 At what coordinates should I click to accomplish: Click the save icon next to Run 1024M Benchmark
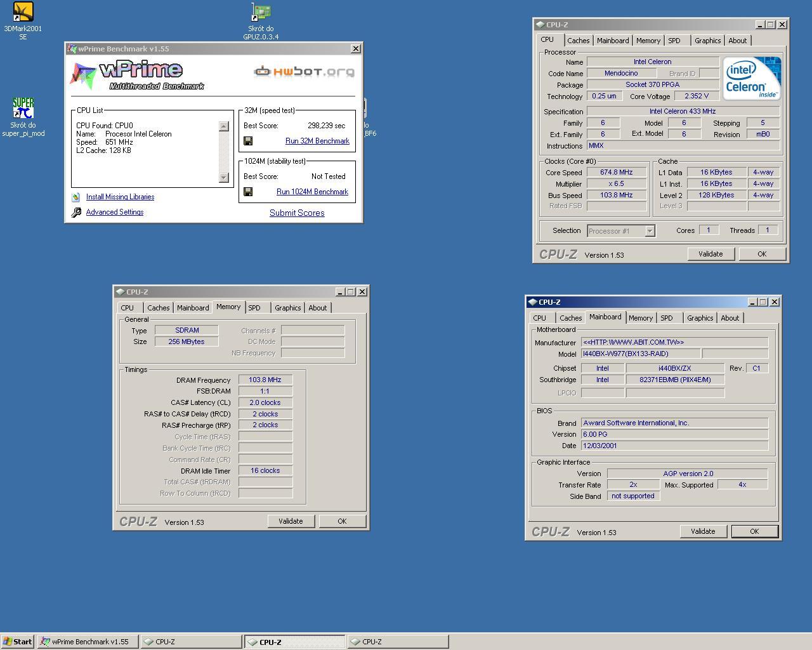point(248,192)
